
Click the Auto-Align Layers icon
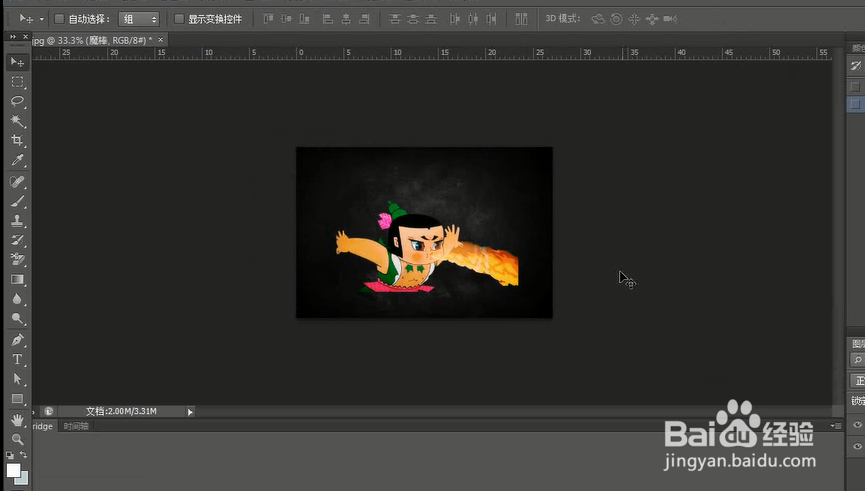click(521, 19)
